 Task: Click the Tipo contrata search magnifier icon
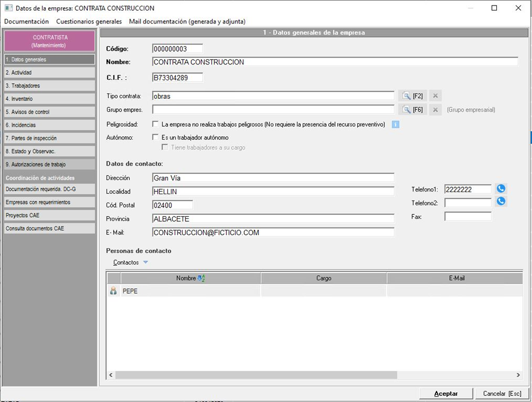(407, 96)
